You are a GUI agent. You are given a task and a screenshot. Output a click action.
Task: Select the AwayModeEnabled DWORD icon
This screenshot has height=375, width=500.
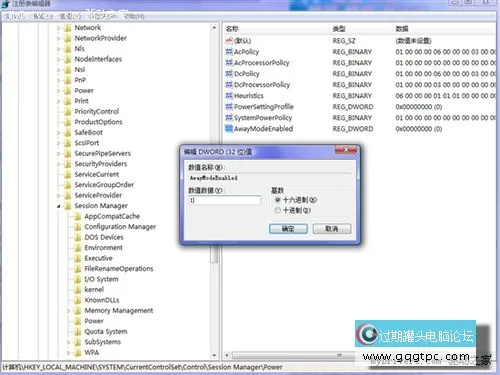coord(229,128)
